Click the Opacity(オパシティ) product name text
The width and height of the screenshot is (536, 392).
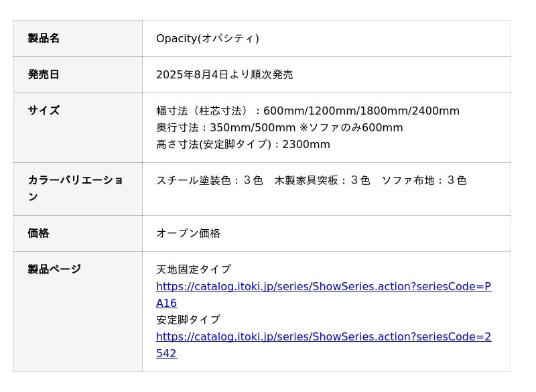coord(208,38)
